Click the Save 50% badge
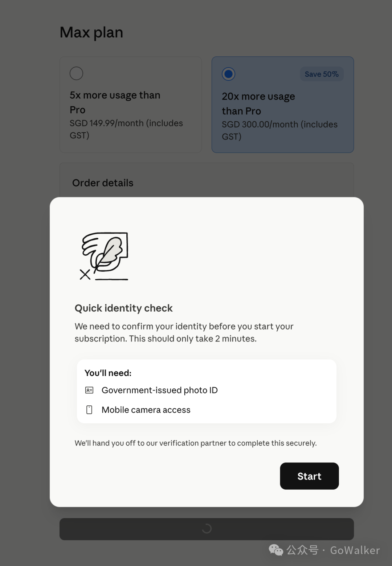Image resolution: width=392 pixels, height=566 pixels. (x=322, y=74)
